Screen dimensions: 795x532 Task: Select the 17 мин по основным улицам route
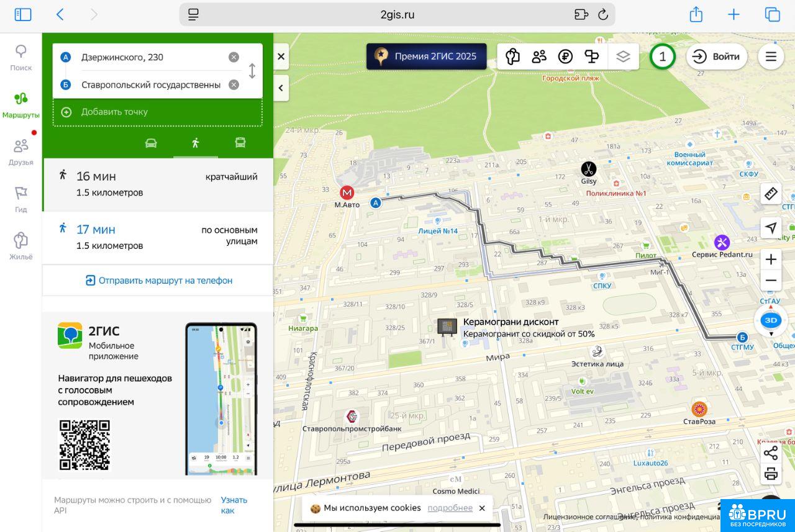click(x=158, y=238)
